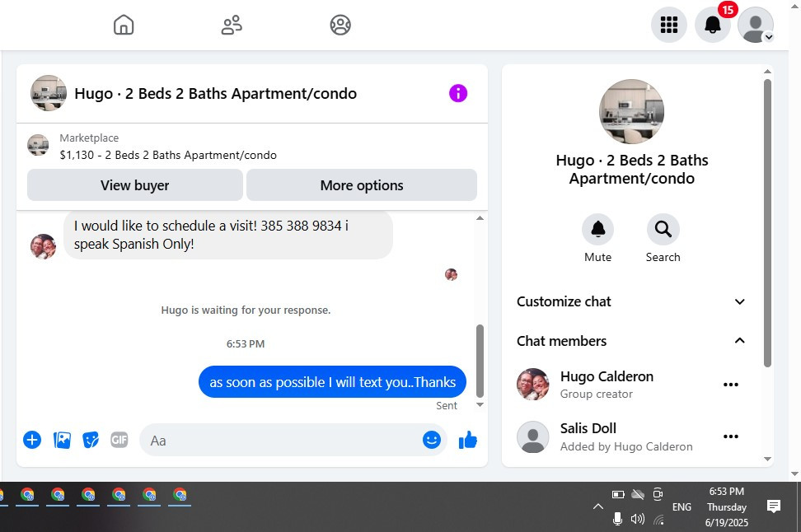The image size is (801, 532).
Task: Click the side panel scroll-up arrow
Action: [x=767, y=72]
